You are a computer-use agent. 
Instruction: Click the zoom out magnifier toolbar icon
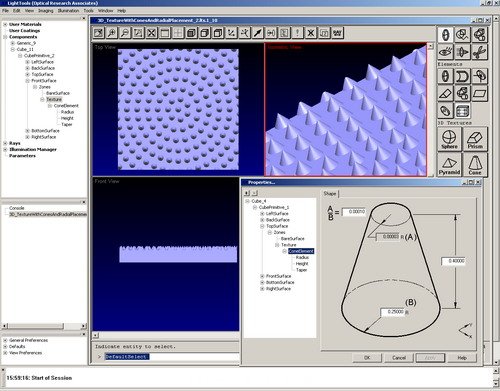coord(125,33)
